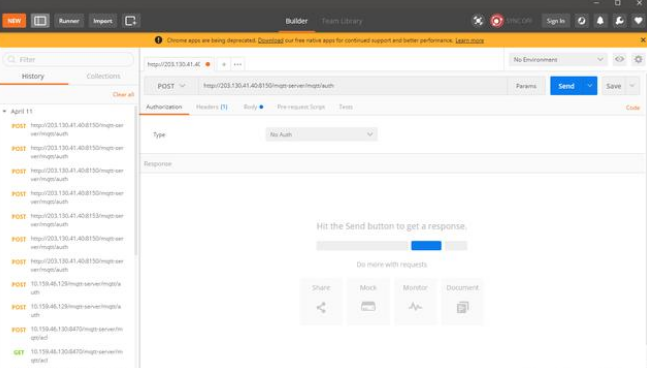Click the blue Send button

pyautogui.click(x=566, y=86)
